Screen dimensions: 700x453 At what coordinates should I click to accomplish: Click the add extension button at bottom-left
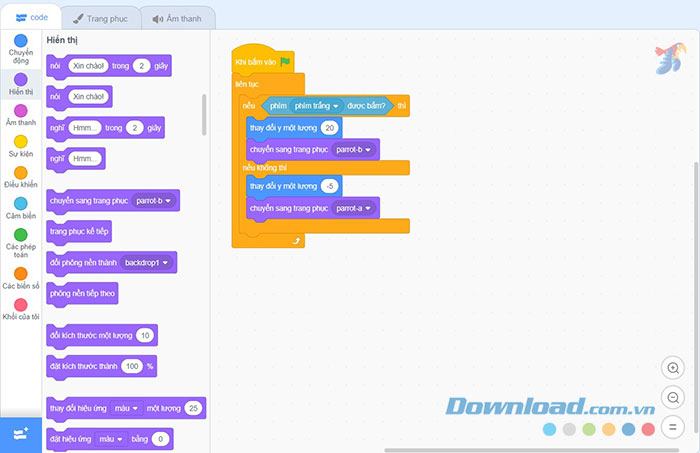(20, 433)
